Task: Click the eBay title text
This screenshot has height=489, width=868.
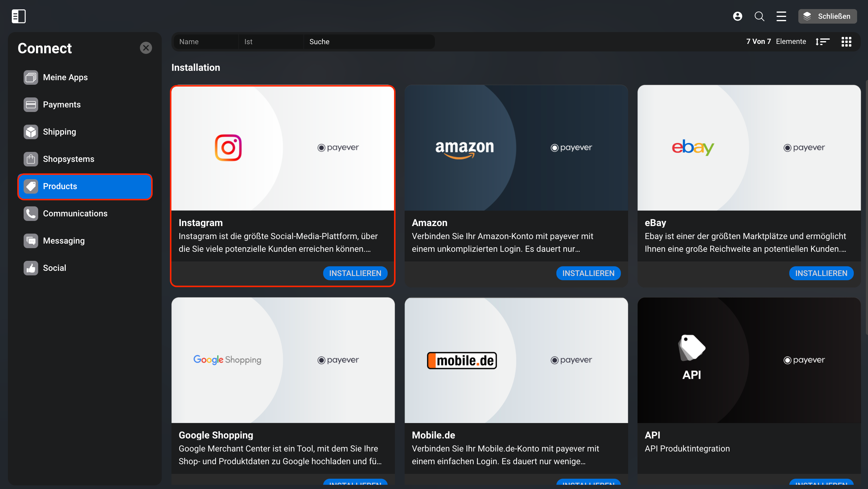Action: 655,223
